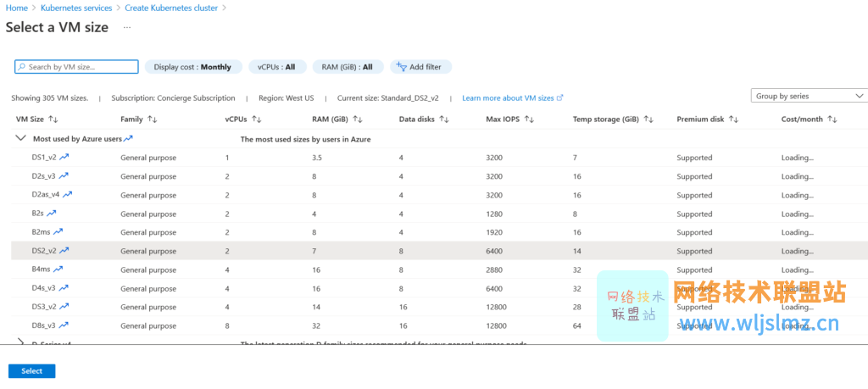Sort by VM Size column arrows
The width and height of the screenshot is (868, 389).
click(x=53, y=119)
